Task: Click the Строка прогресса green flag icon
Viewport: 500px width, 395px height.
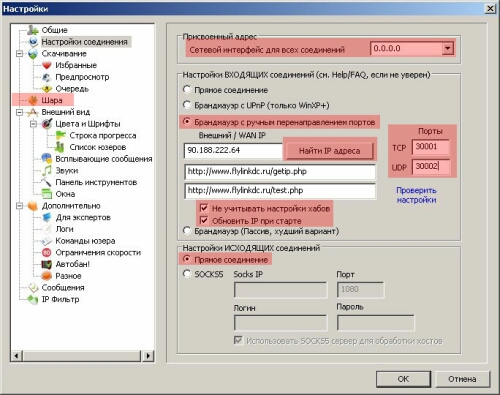Action: coord(61,135)
